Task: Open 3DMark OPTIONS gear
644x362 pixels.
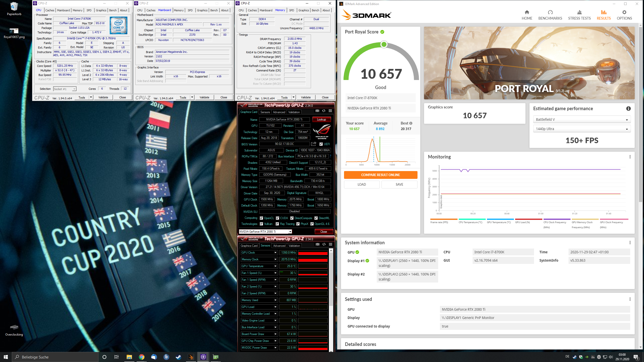Action: pos(624,15)
